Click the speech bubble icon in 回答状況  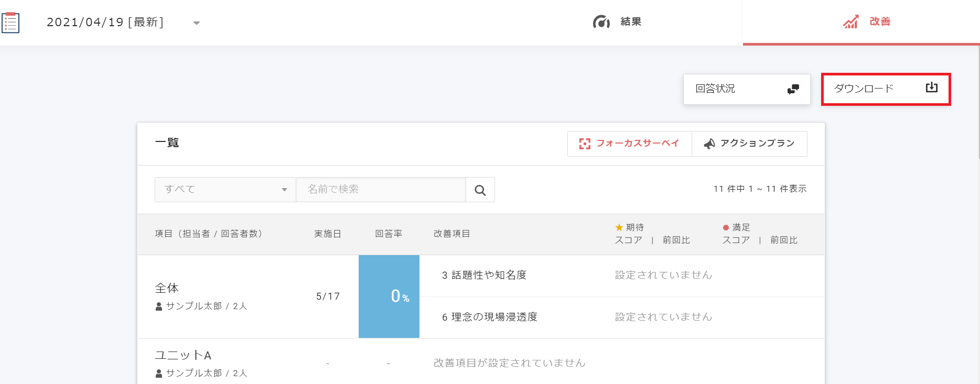click(793, 89)
